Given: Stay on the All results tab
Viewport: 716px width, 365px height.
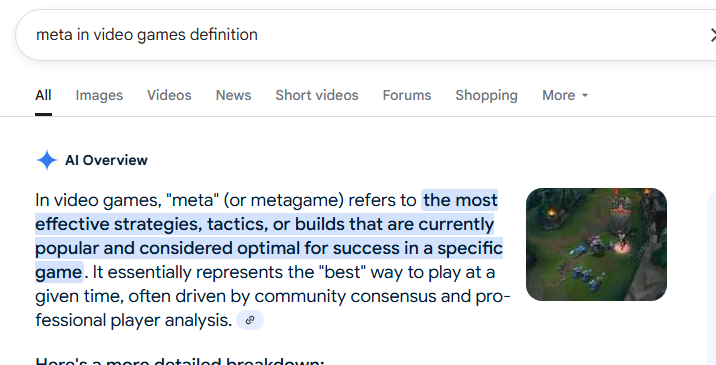Looking at the screenshot, I should 43,95.
